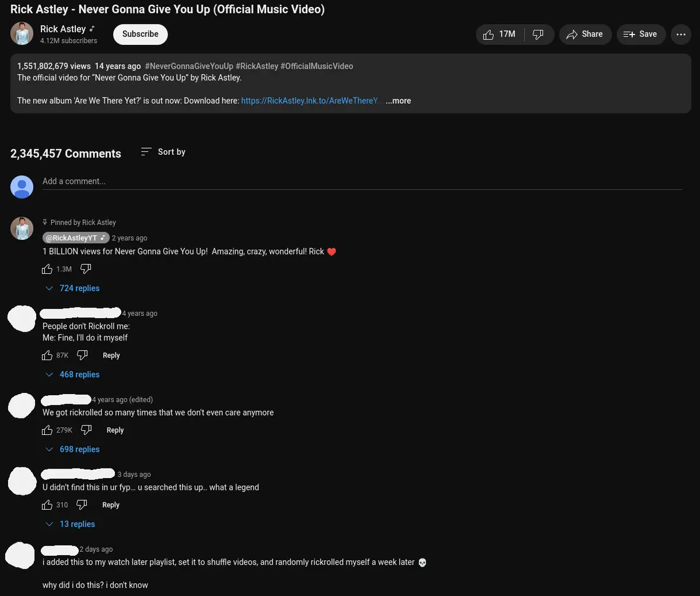This screenshot has width=700, height=596.
Task: Open the Sort by comments menu
Action: tap(162, 152)
